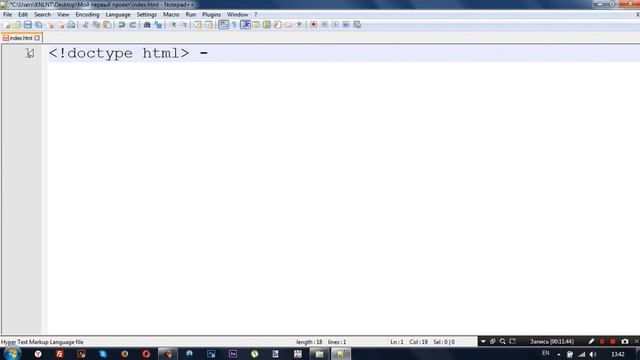Open the ? help menu

click(x=256, y=14)
